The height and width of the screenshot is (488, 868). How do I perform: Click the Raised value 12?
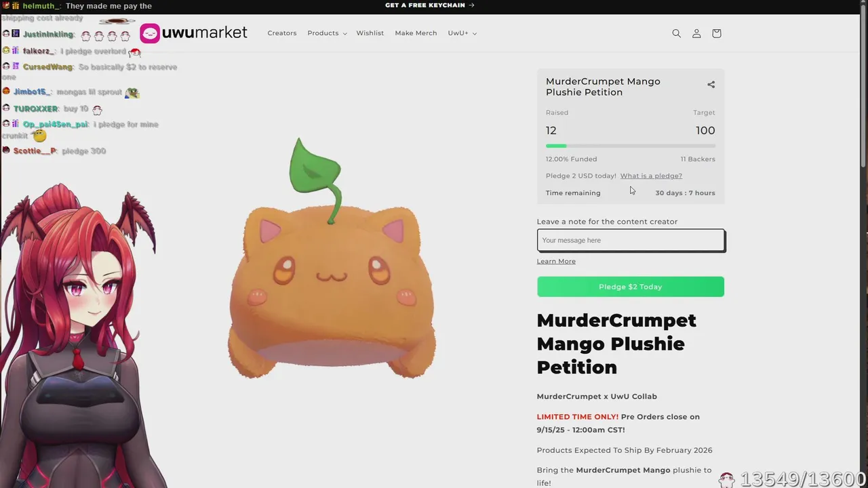pyautogui.click(x=551, y=131)
